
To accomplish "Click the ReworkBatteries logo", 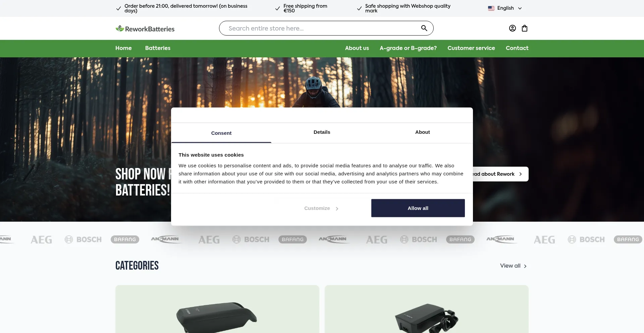I will coord(145,29).
